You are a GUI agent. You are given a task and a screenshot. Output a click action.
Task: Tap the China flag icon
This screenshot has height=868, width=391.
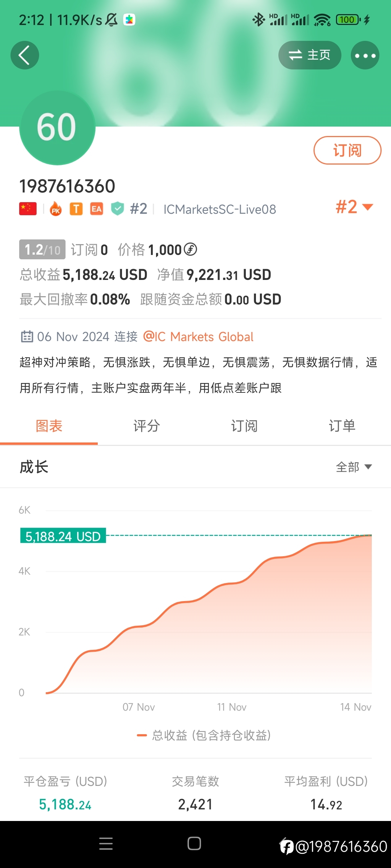tap(28, 209)
